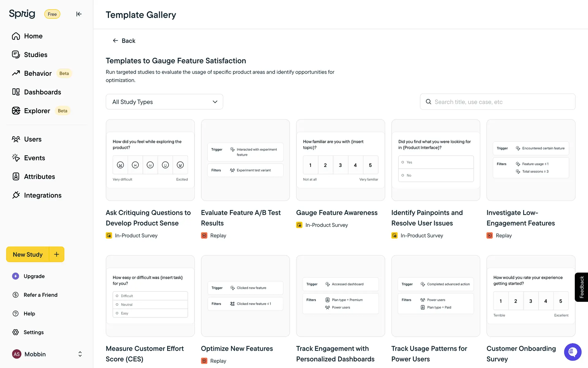This screenshot has width=588, height=368.
Task: Choose the 'Easy' radio option
Action: [x=117, y=313]
